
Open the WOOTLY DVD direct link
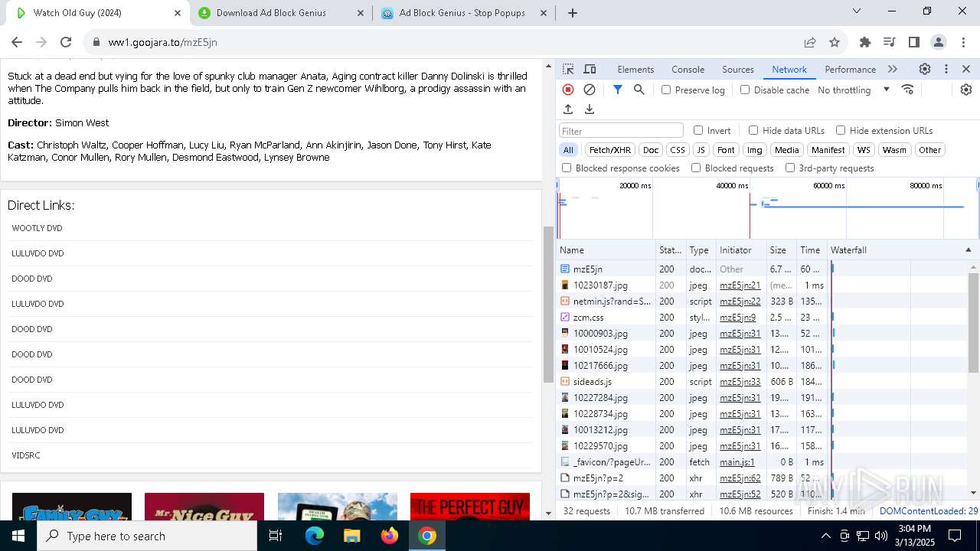coord(37,228)
